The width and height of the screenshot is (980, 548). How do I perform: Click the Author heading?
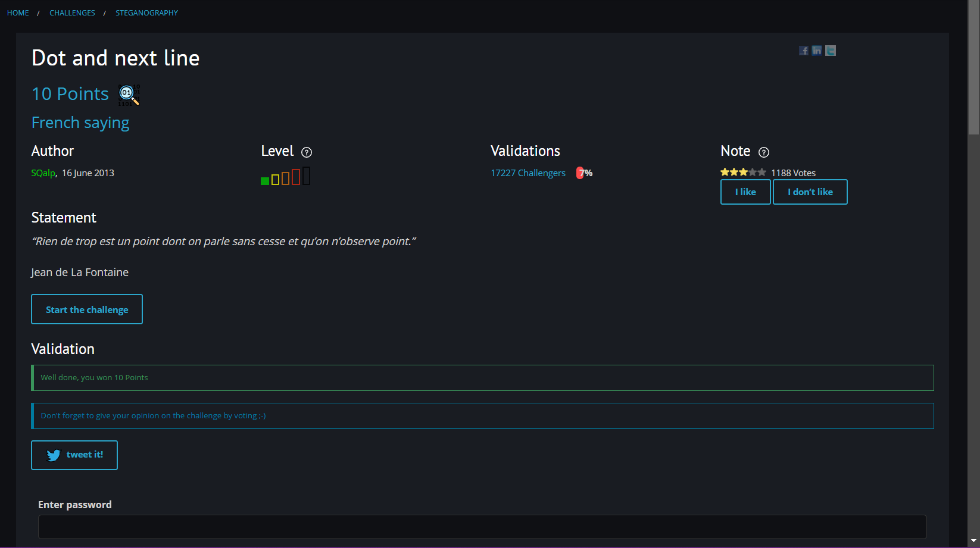click(x=52, y=151)
